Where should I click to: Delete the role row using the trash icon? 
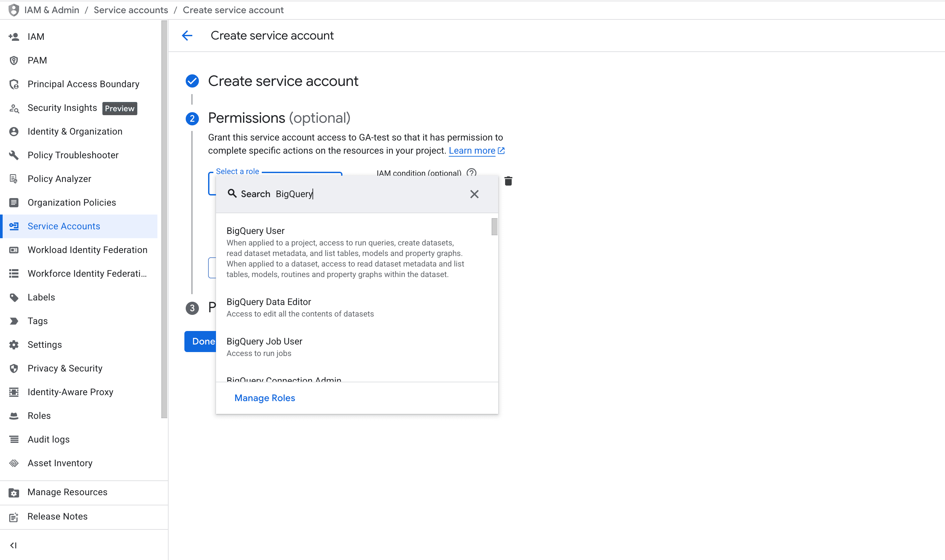point(508,181)
